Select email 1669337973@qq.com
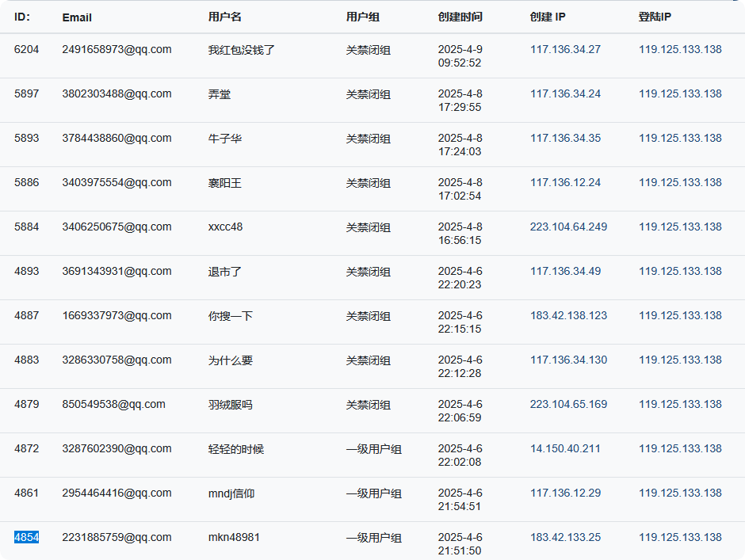This screenshot has height=560, width=745. click(117, 315)
